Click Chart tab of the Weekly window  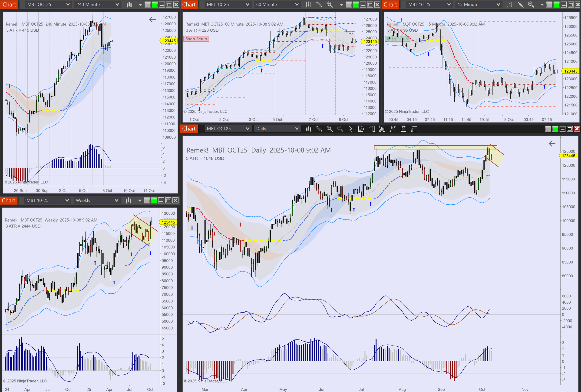pyautogui.click(x=9, y=200)
